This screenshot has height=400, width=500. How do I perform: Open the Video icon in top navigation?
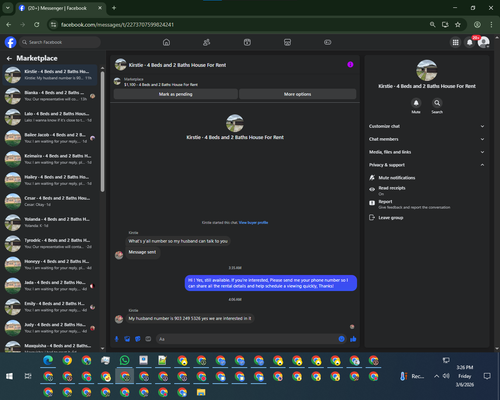[x=247, y=42]
